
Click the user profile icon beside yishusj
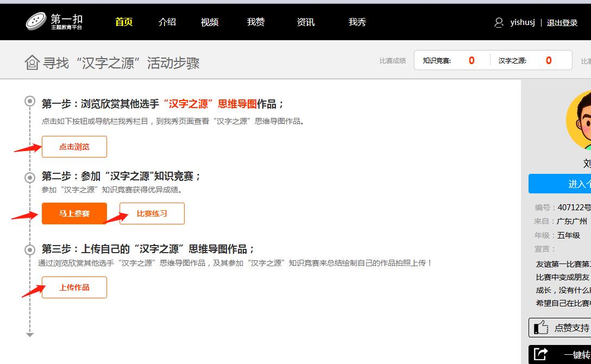[499, 23]
